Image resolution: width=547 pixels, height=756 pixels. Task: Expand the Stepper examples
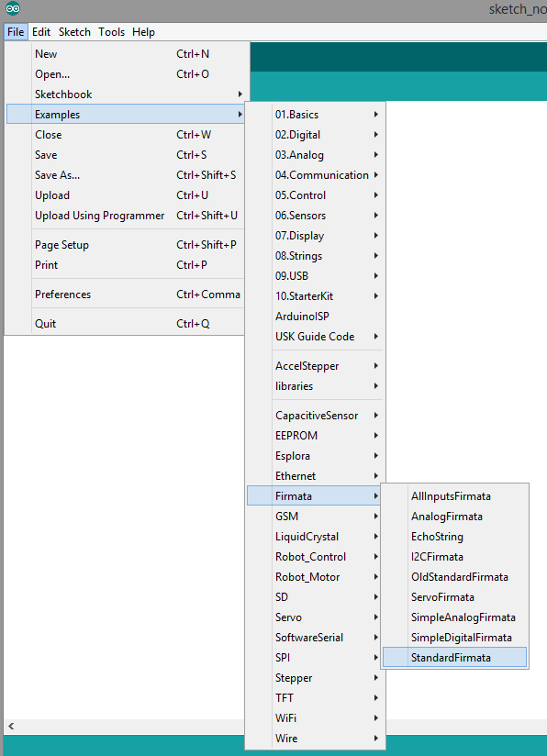(316, 678)
